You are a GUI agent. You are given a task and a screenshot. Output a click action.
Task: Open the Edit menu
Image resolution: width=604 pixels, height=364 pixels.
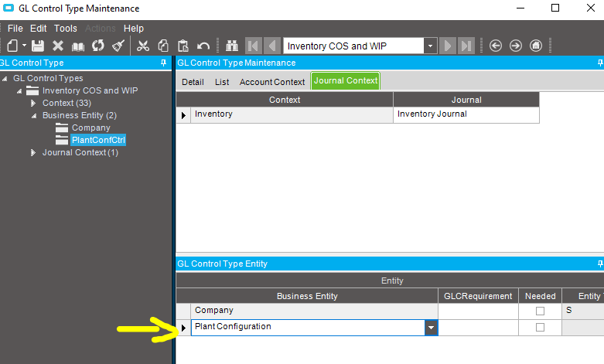(x=39, y=29)
